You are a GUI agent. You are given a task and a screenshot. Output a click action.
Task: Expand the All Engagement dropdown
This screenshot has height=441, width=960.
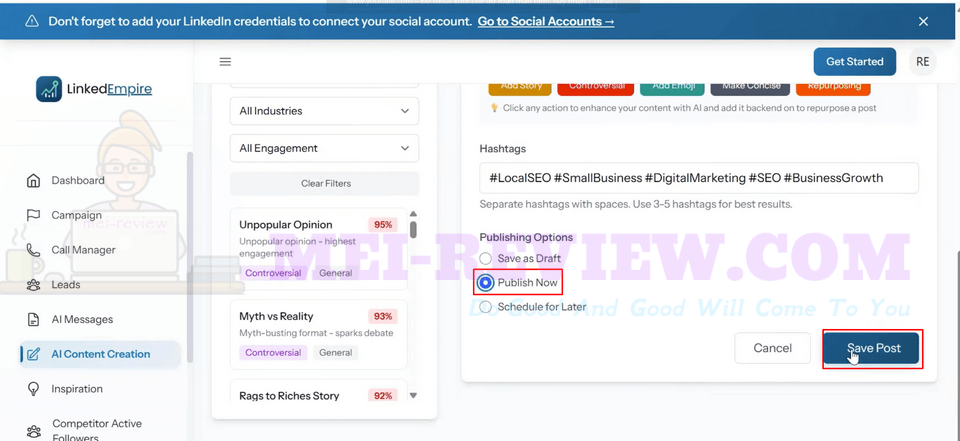pos(324,148)
